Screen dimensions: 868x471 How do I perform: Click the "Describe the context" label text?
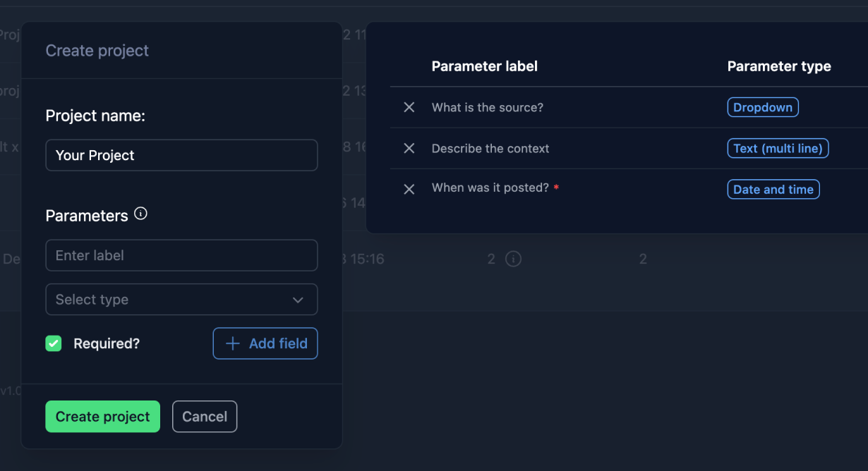click(490, 148)
